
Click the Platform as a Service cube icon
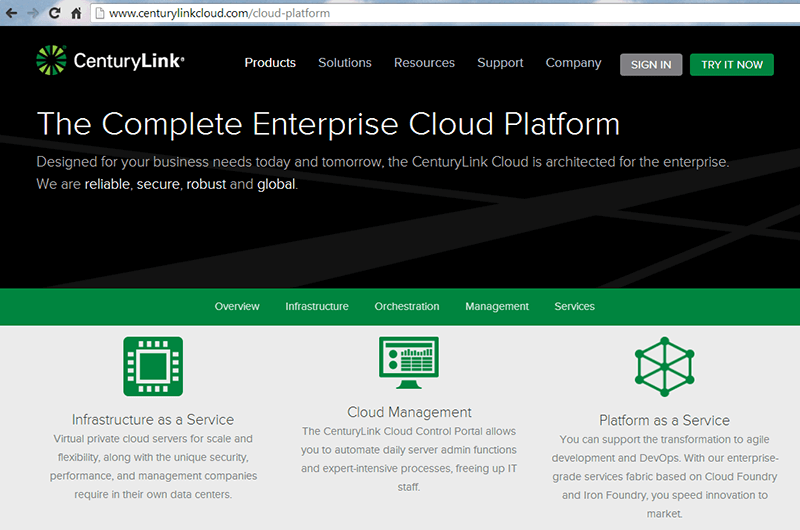pyautogui.click(x=664, y=366)
